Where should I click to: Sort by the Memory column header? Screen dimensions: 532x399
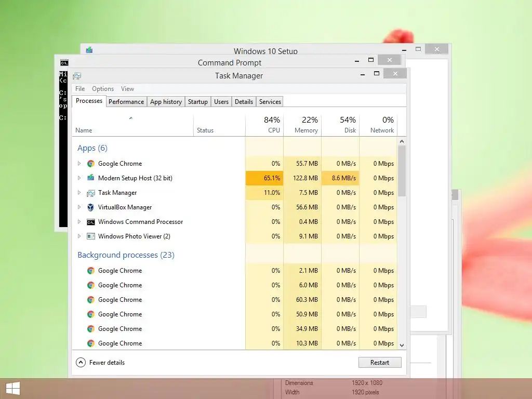(302, 125)
